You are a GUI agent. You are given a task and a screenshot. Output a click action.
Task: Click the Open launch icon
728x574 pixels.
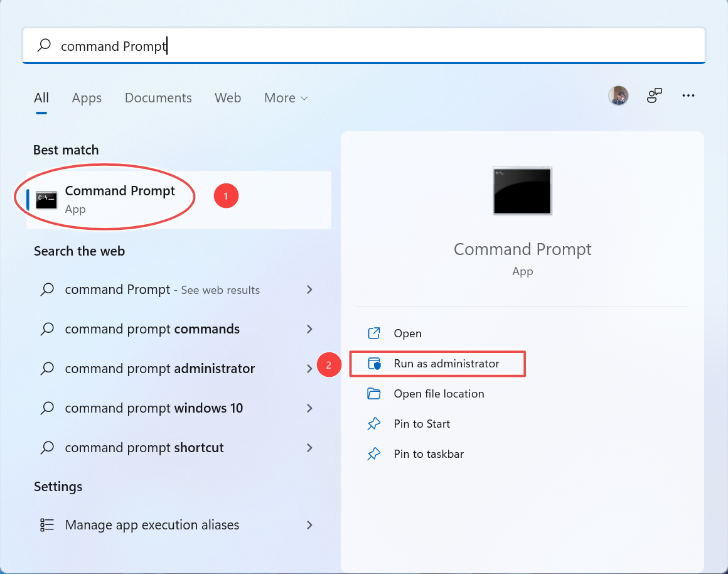coord(374,333)
